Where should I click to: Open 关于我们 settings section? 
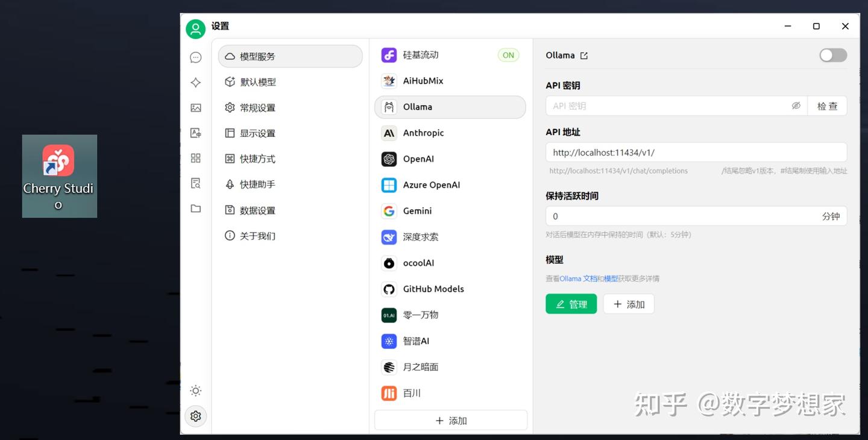click(290, 236)
